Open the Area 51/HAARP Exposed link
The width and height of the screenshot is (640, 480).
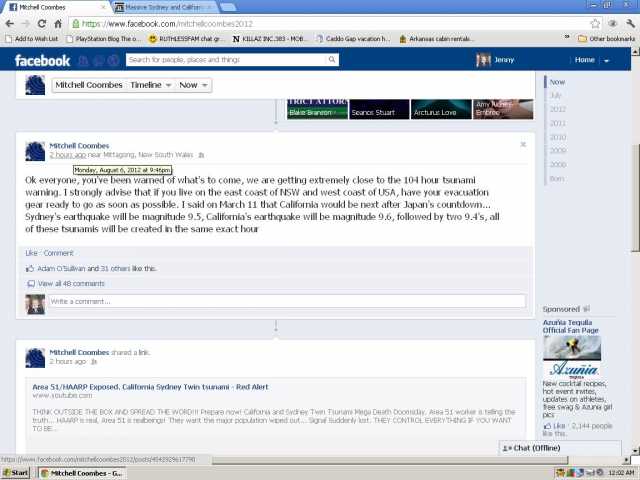click(x=150, y=387)
